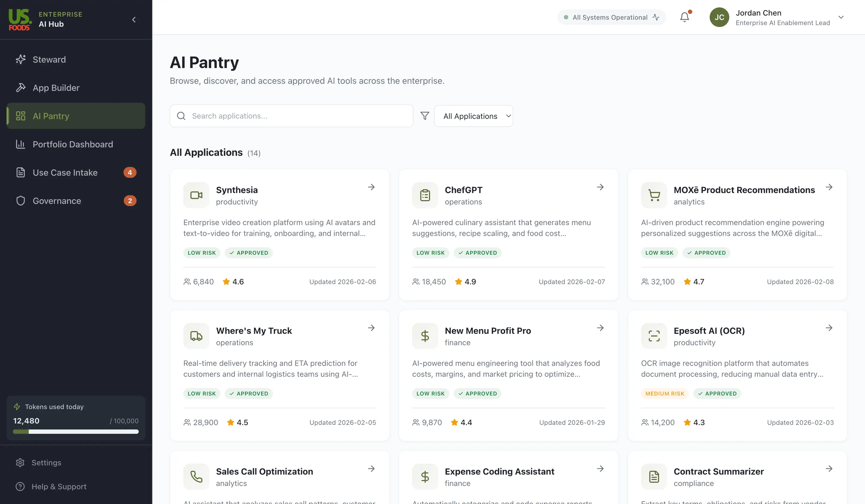The image size is (865, 504).
Task: Open the filter icon beside the search bar
Action: pyautogui.click(x=424, y=116)
